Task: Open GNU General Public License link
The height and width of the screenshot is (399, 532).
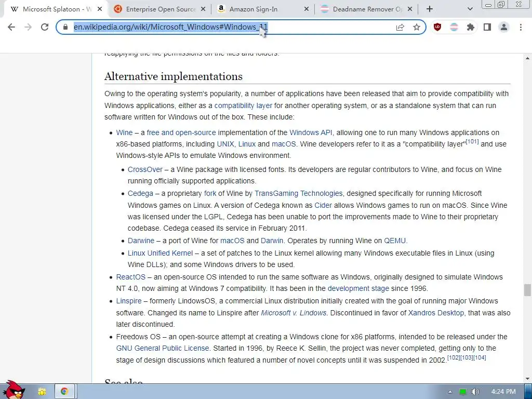Action: click(163, 349)
